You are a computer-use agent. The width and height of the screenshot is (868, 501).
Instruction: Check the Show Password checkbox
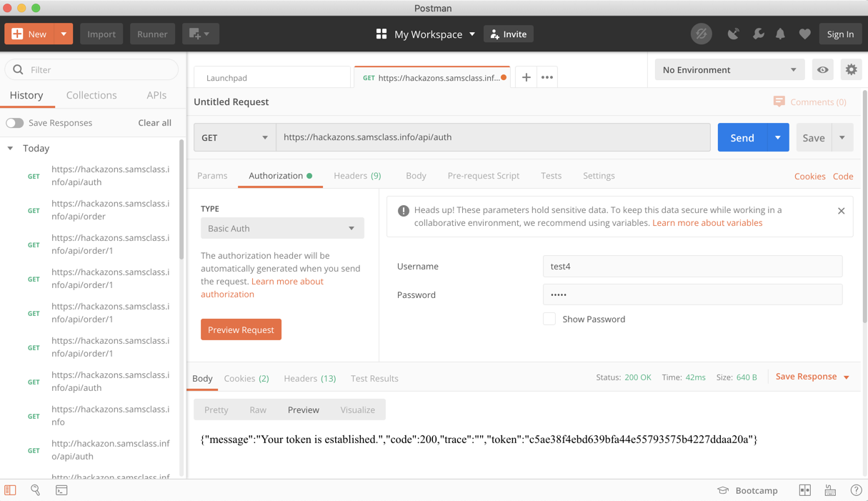click(x=549, y=319)
